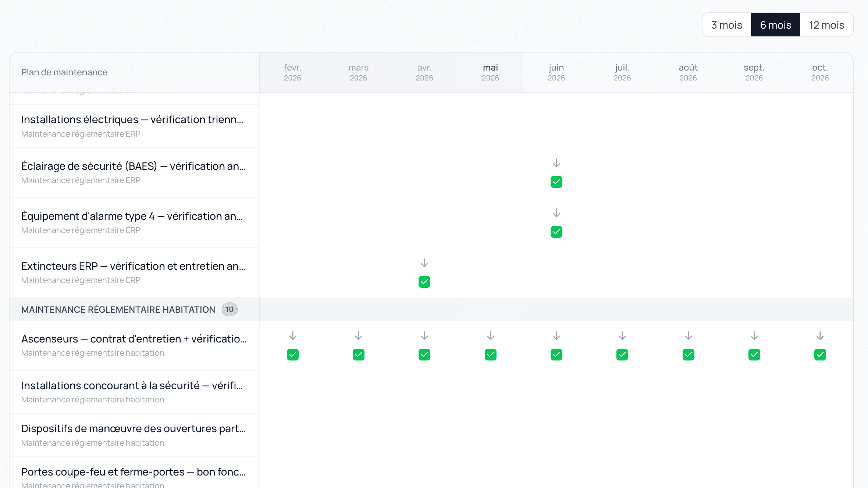Toggle Extincteurs ERP checkbox in avr. 2026
Image resolution: width=868 pixels, height=488 pixels.
pos(424,282)
